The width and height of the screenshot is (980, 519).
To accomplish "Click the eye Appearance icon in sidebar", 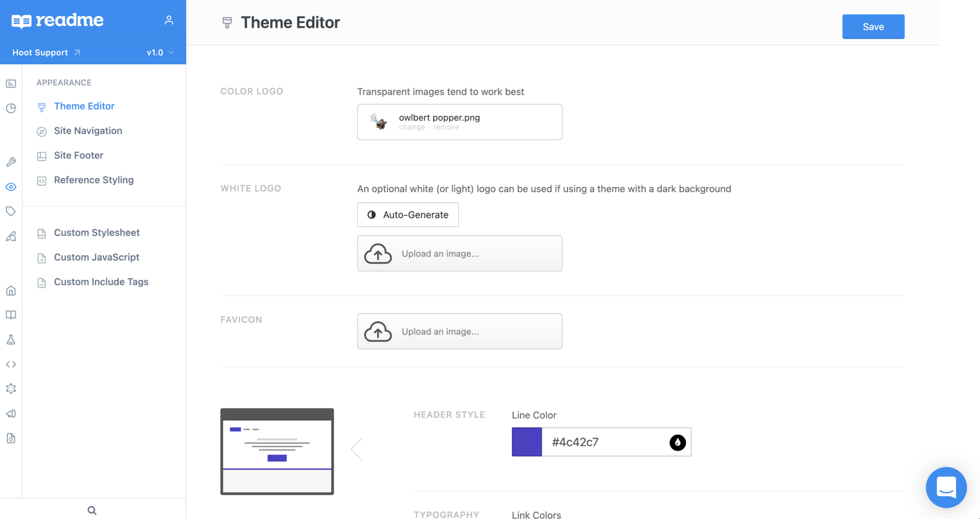I will 11,187.
